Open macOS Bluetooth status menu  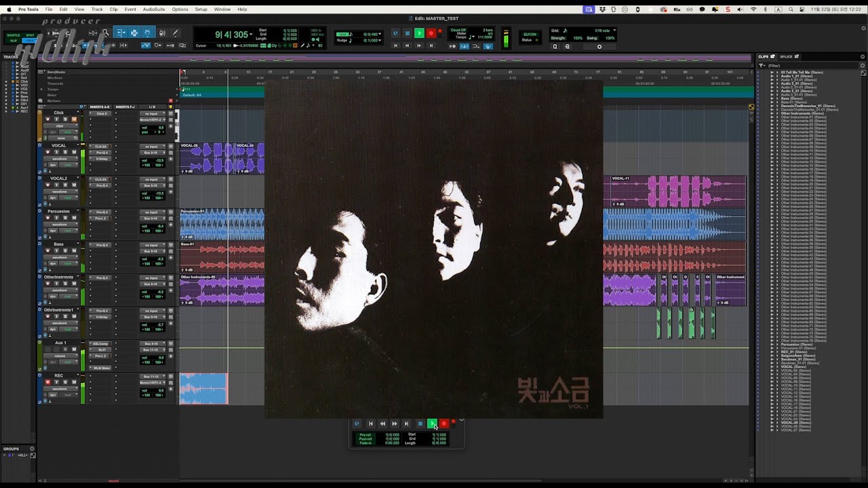(765, 9)
